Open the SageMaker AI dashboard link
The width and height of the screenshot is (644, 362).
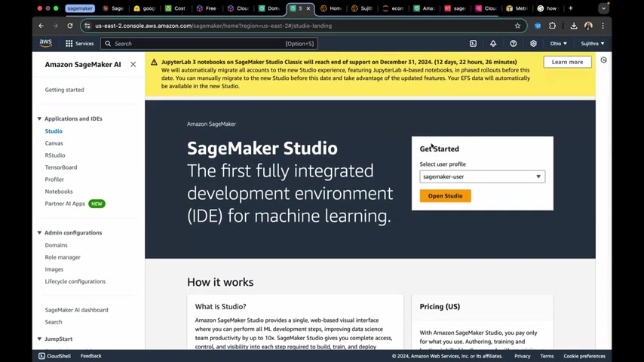pyautogui.click(x=76, y=310)
